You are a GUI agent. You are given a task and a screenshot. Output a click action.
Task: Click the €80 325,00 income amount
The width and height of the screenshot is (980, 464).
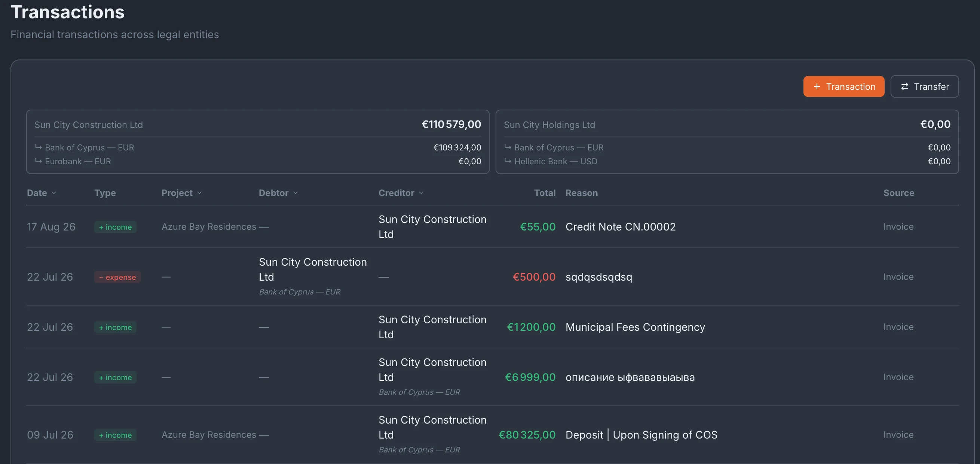[x=527, y=435]
